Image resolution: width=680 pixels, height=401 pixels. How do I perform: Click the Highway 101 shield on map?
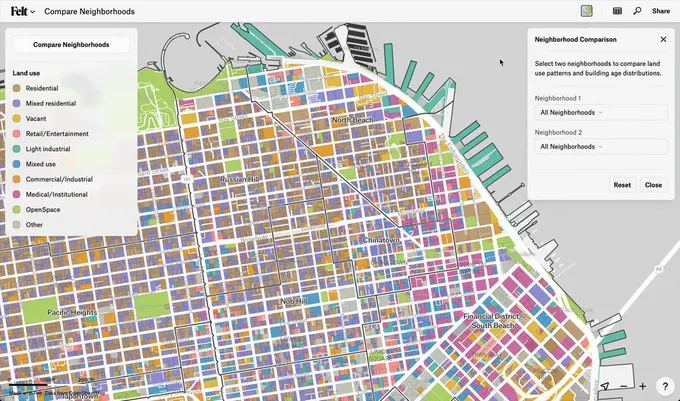(x=187, y=179)
